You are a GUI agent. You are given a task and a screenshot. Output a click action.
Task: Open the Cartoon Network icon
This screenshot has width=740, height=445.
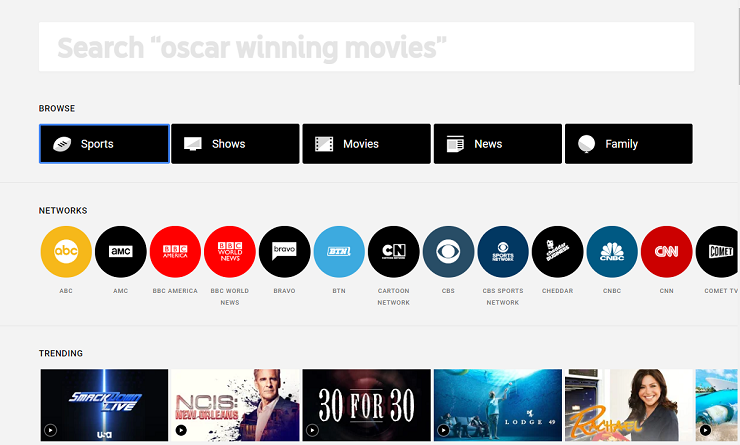click(394, 252)
